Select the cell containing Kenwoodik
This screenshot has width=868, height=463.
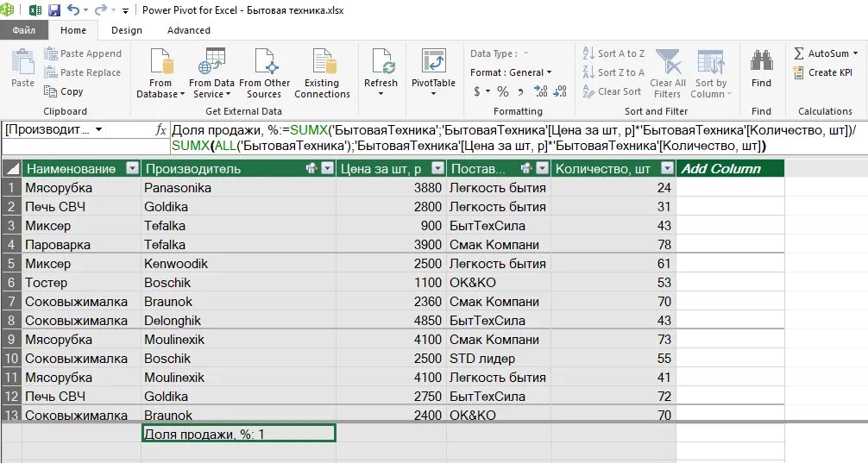(239, 263)
